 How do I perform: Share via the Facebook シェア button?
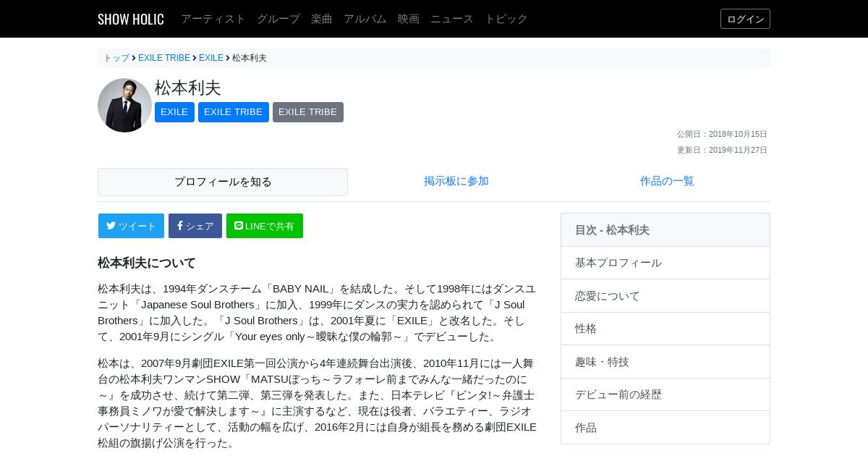pyautogui.click(x=195, y=226)
